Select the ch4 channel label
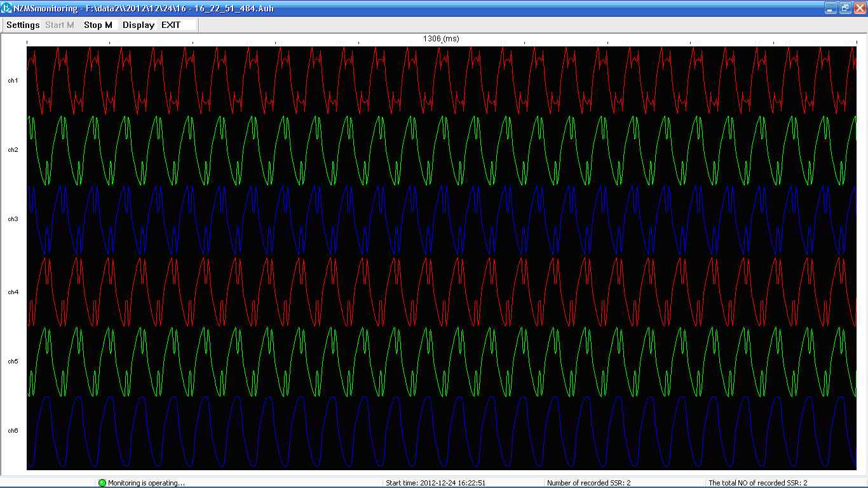This screenshot has height=488, width=868. click(x=13, y=292)
